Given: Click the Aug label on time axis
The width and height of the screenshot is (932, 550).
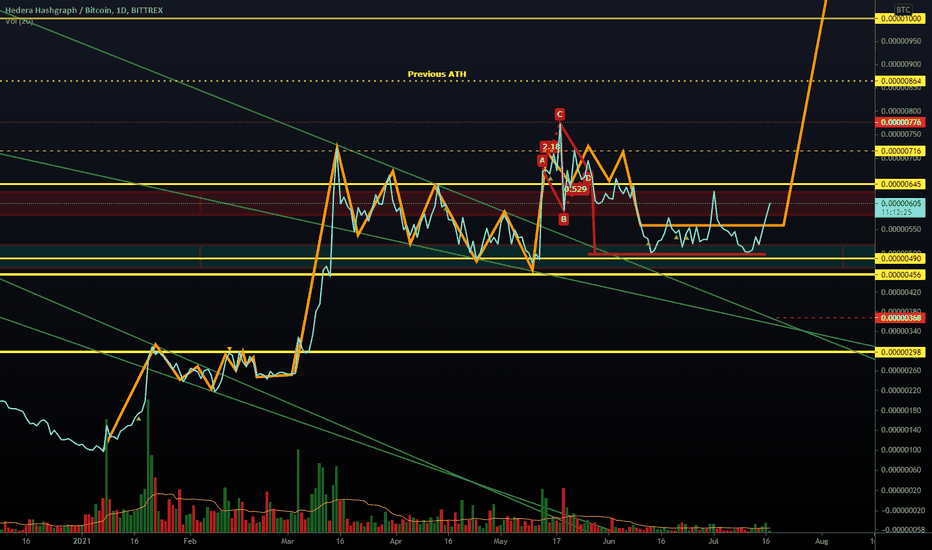Looking at the screenshot, I should 821,541.
